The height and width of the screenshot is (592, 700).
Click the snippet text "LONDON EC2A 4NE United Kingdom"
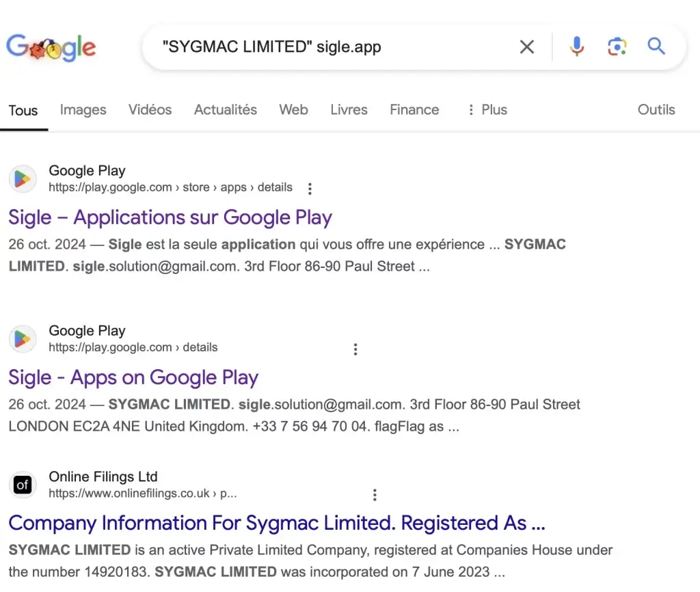[128, 427]
